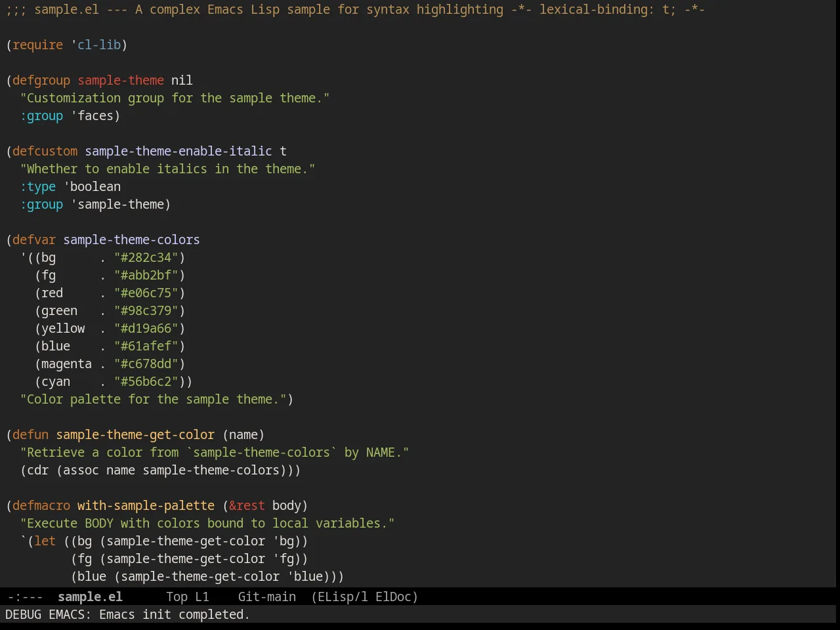Click the docstring "Execute BODY with colors bound to local variables."
The height and width of the screenshot is (630, 840).
pyautogui.click(x=207, y=523)
